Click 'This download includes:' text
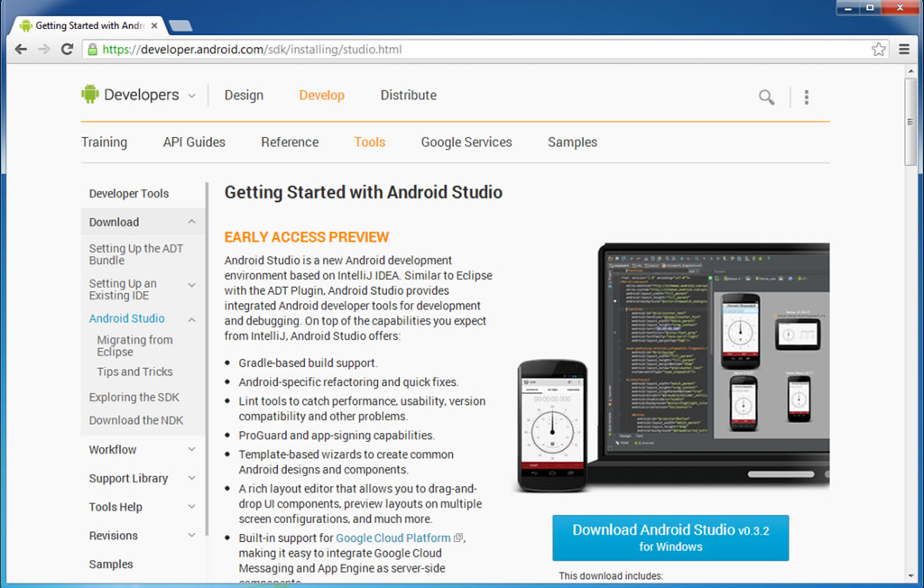The width and height of the screenshot is (924, 588). [611, 575]
